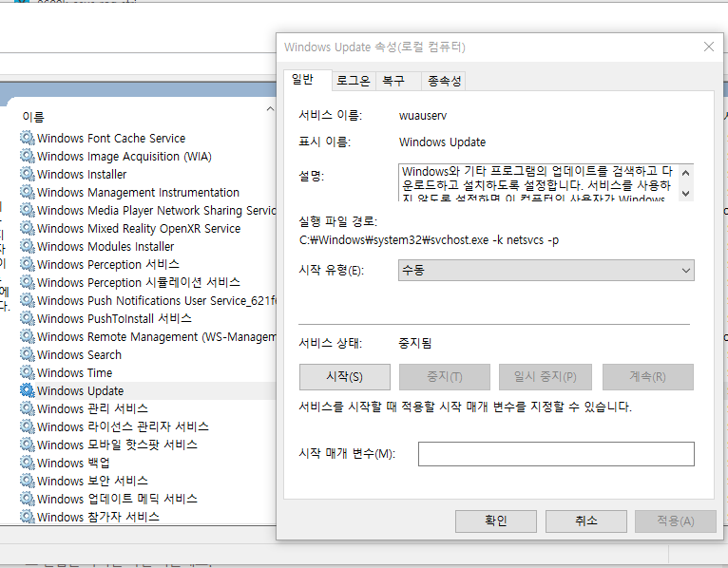Select Windows Image Acquisition (WIA) row
The width and height of the screenshot is (728, 568).
pyautogui.click(x=147, y=157)
